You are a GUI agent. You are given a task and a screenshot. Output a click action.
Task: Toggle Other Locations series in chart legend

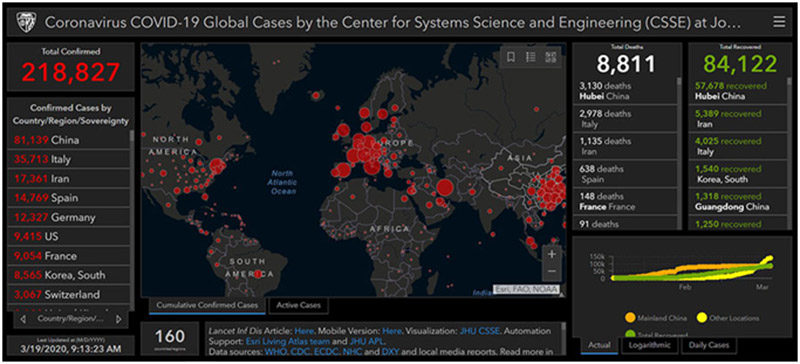727,318
